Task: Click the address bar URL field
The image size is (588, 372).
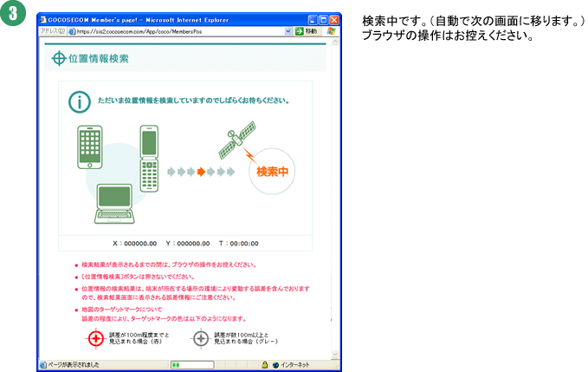Action: coord(180,31)
